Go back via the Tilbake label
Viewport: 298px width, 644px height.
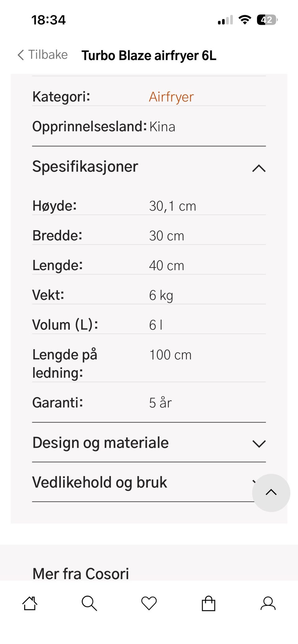48,55
